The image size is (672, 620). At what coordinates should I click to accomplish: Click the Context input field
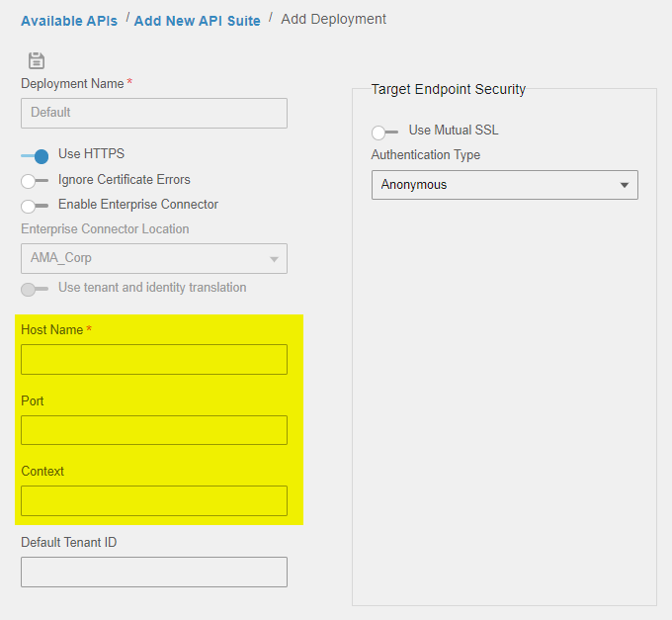(x=154, y=500)
